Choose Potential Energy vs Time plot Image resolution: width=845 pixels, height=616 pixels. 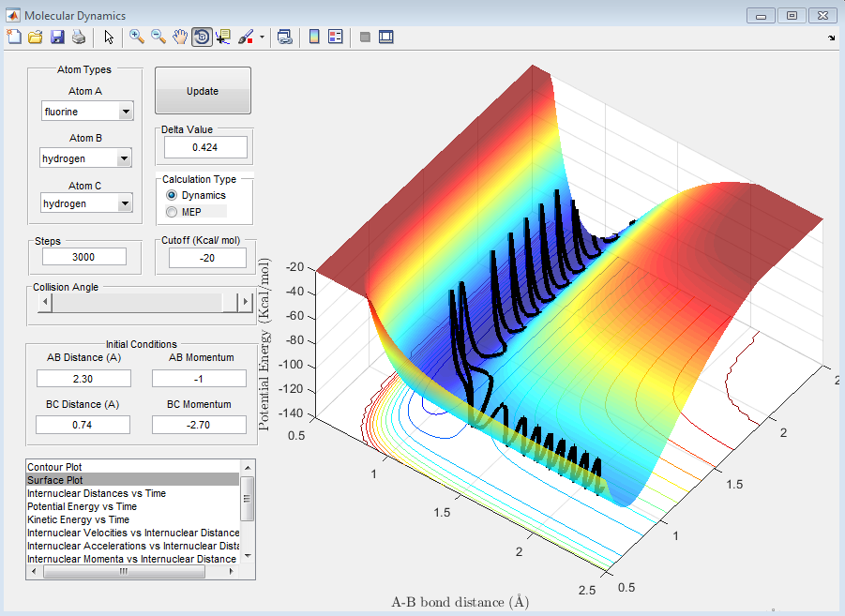(x=83, y=506)
